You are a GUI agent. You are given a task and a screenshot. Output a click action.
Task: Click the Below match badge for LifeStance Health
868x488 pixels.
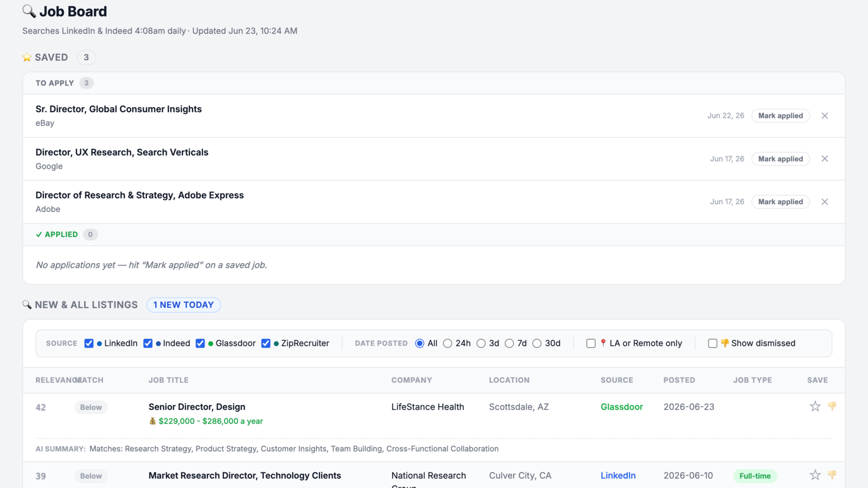tap(91, 407)
